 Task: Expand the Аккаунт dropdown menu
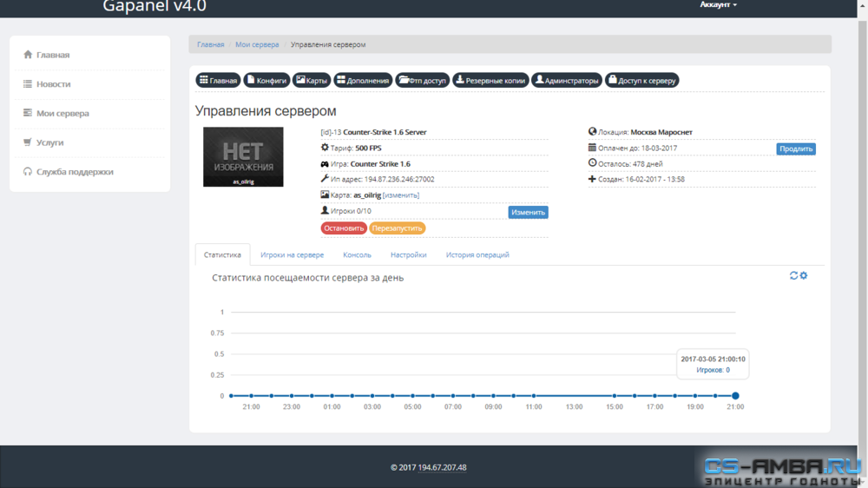[x=718, y=4]
